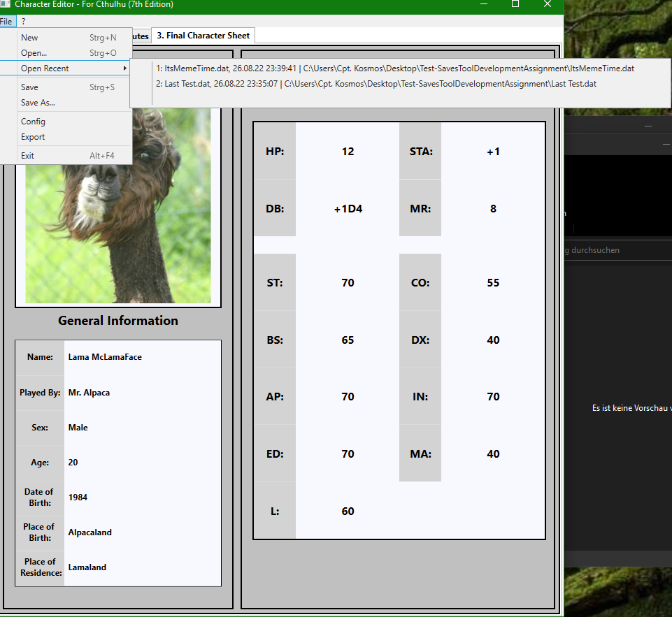The width and height of the screenshot is (672, 617).
Task: Click the Place of Residence value Lamaland
Action: 142,567
